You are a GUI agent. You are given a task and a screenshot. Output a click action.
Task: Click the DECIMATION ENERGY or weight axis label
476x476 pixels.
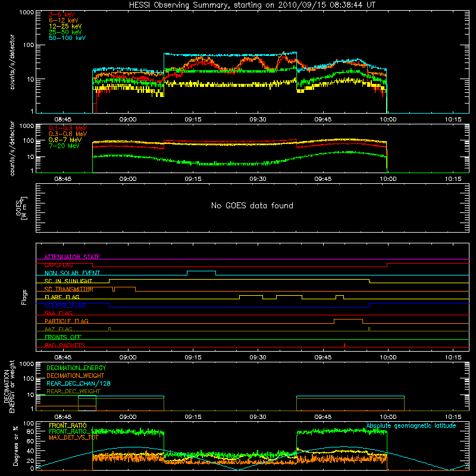[9, 386]
